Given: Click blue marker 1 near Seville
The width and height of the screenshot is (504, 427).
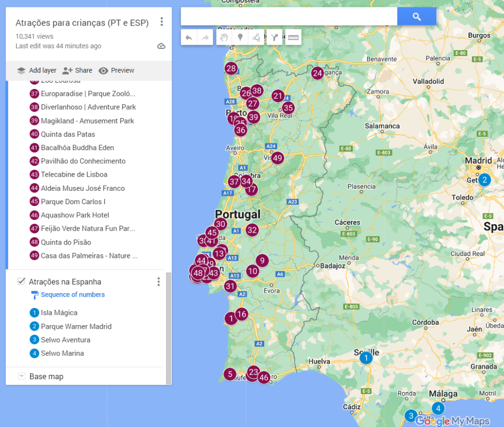Looking at the screenshot, I should point(366,358).
